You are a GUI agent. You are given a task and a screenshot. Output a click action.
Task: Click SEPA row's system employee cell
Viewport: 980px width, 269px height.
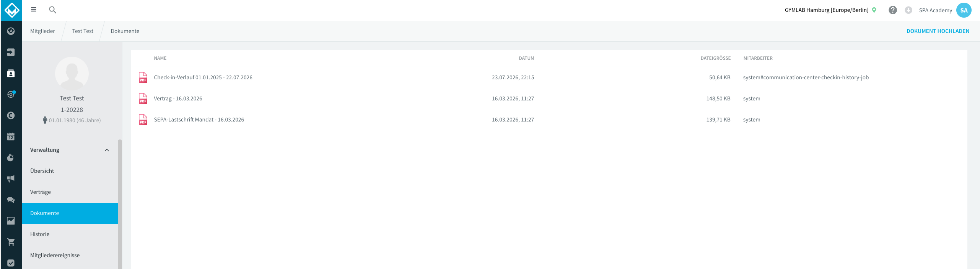[751, 120]
